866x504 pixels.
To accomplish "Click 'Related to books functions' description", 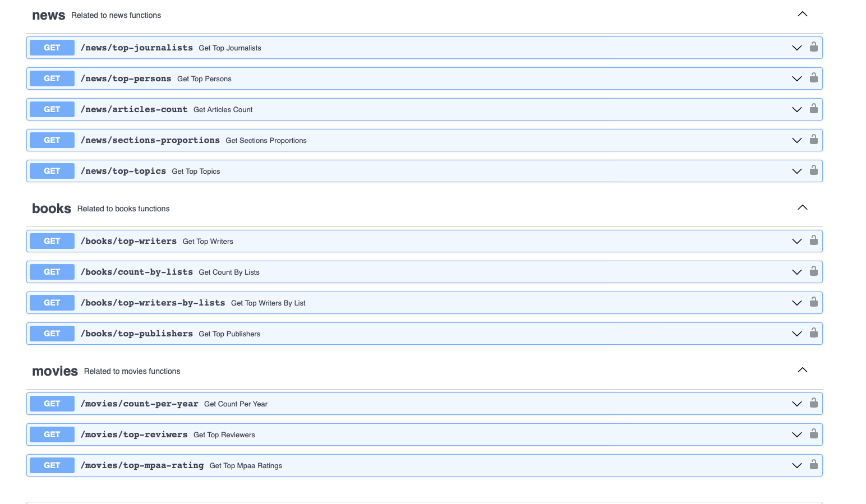I will [123, 209].
